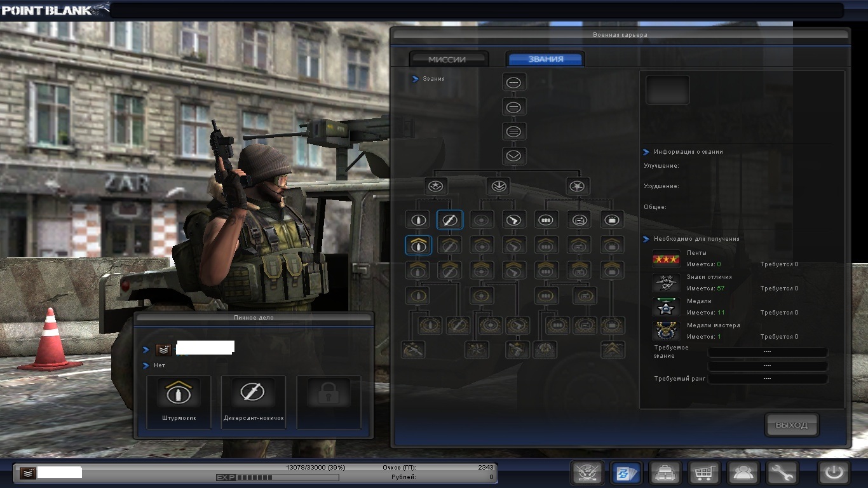Click the Диверсант-новичок title slot
The width and height of the screenshot is (868, 488).
click(253, 402)
